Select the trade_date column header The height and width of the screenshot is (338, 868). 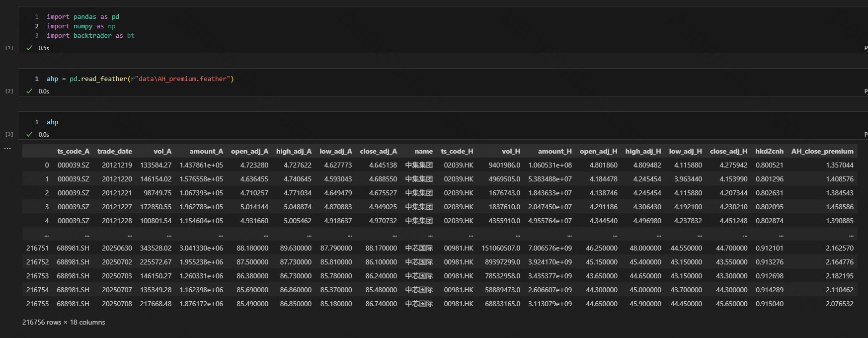(115, 152)
